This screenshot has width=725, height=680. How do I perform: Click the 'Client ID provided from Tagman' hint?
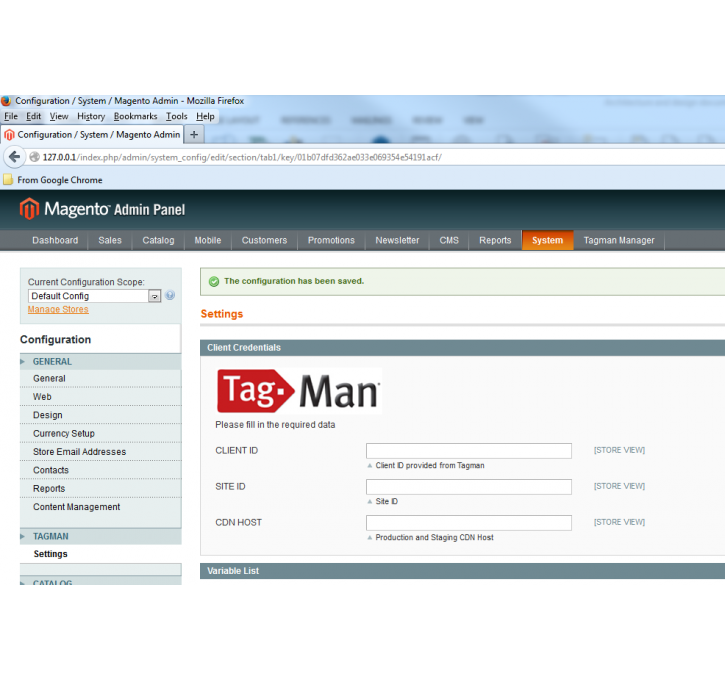430,466
